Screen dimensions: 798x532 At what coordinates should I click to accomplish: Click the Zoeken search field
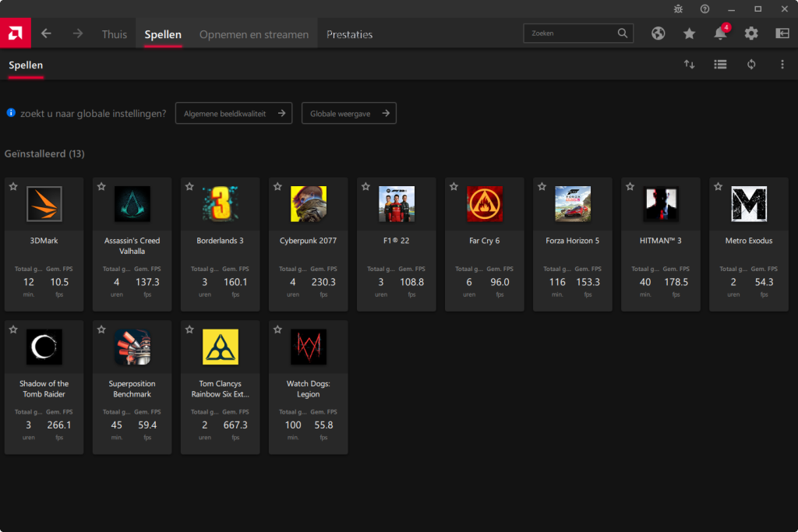[x=578, y=33]
